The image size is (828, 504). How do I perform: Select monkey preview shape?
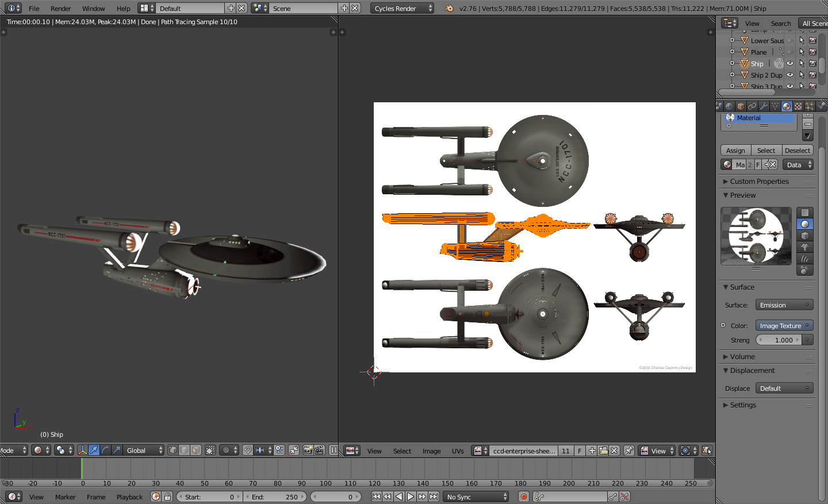(805, 247)
